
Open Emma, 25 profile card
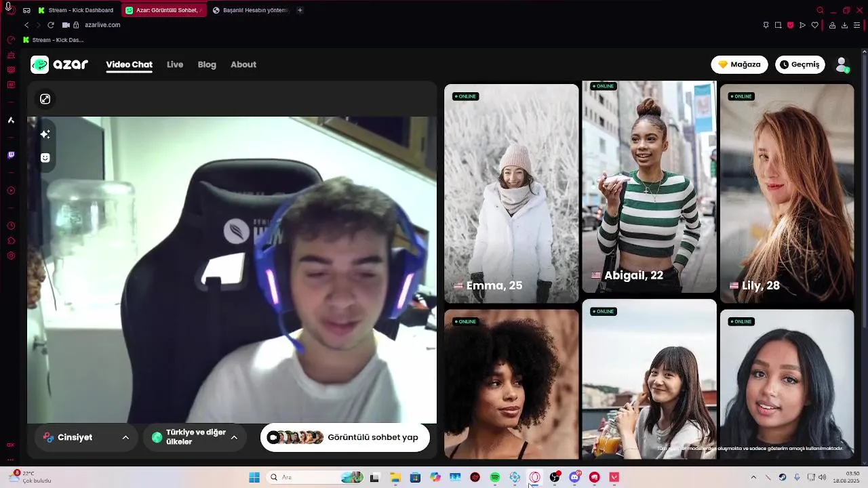[511, 193]
